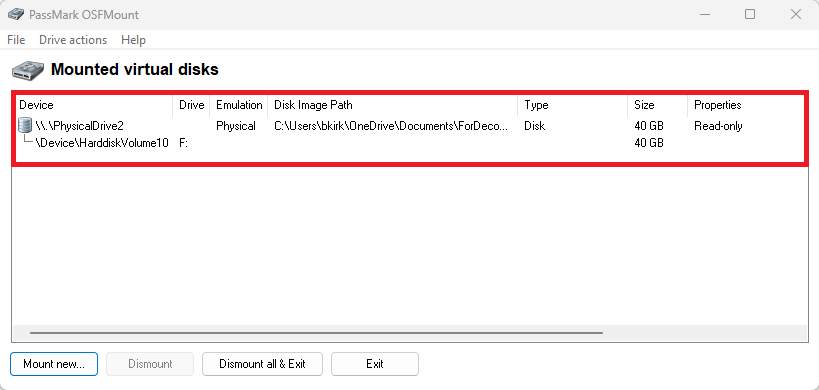Select the \\.\PhysicalDrive2 row
This screenshot has width=819, height=390.
point(410,126)
